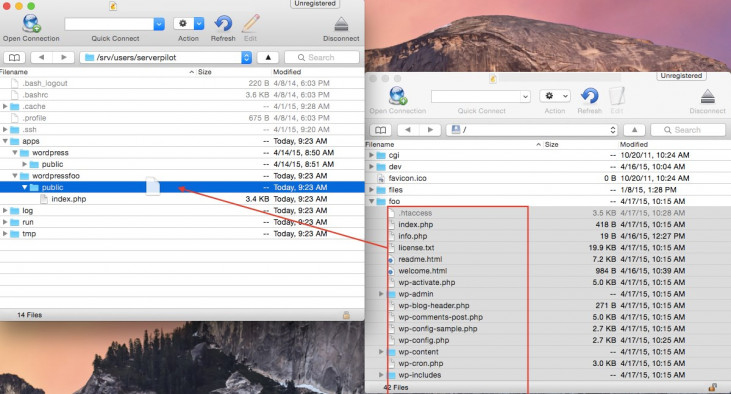The height and width of the screenshot is (394, 731).
Task: Click Open Connection globe icon in left window
Action: click(31, 23)
